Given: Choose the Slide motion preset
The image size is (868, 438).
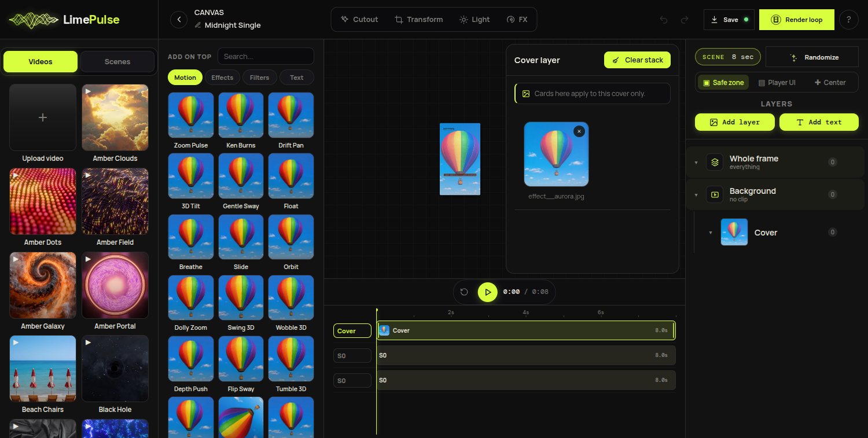Looking at the screenshot, I should point(241,237).
